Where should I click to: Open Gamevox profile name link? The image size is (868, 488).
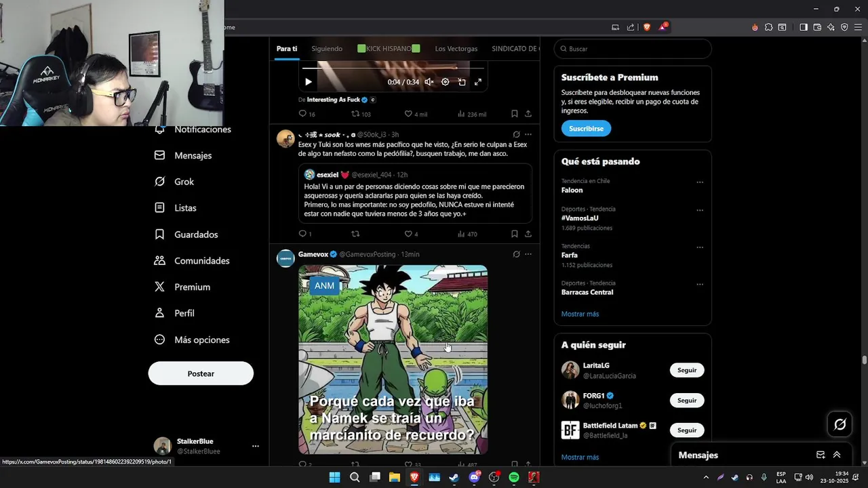[313, 254]
